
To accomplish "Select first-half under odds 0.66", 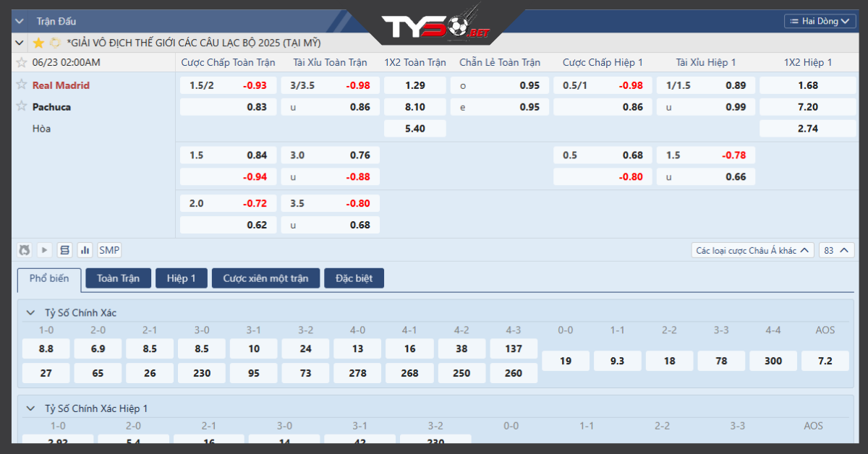I will point(706,177).
